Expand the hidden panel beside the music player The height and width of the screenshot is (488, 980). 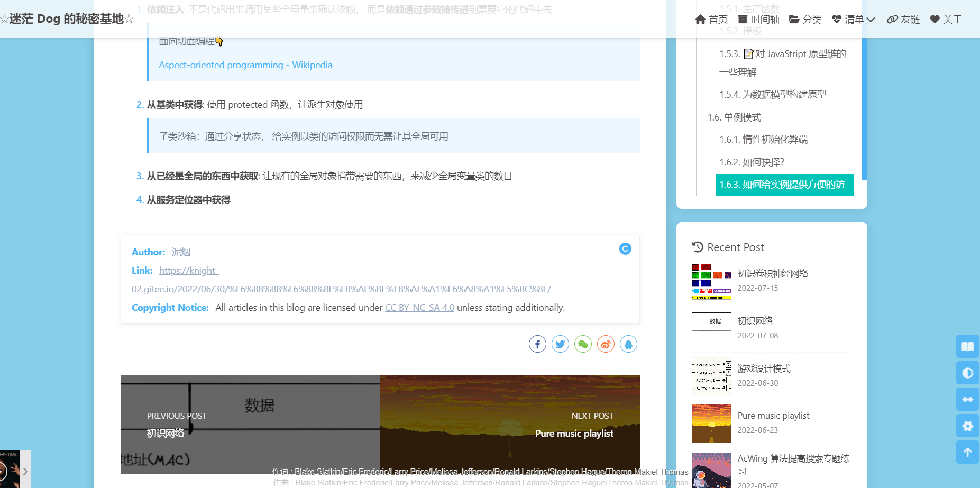(x=24, y=471)
